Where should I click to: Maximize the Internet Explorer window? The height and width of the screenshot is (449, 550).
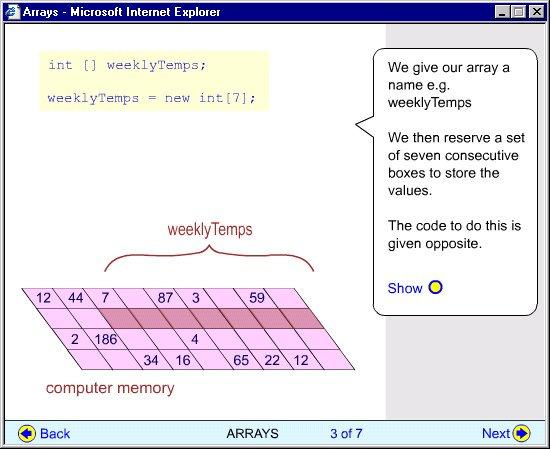pos(519,12)
